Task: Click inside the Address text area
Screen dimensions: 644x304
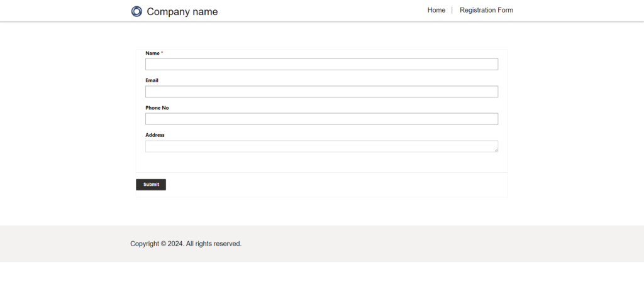Action: tap(321, 146)
